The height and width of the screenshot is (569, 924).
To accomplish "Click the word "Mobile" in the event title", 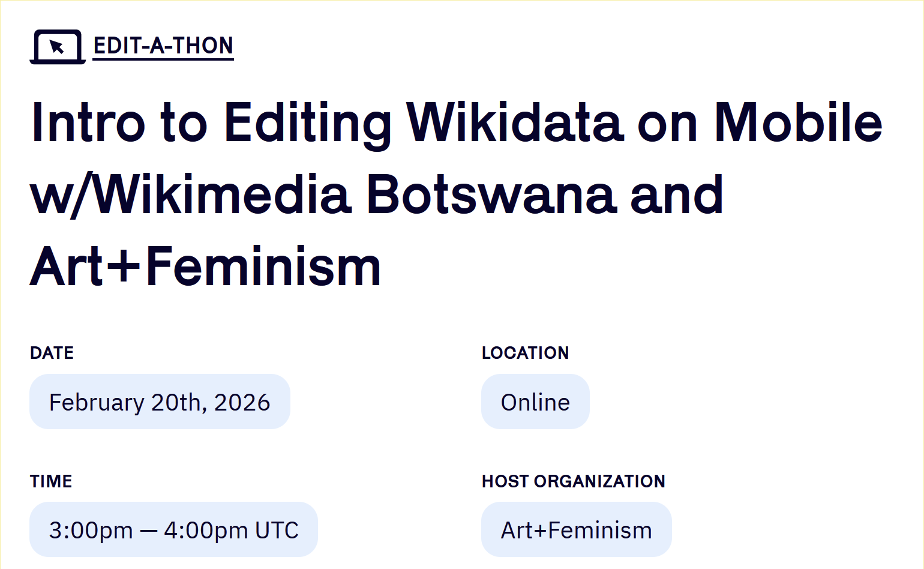I will tap(797, 123).
